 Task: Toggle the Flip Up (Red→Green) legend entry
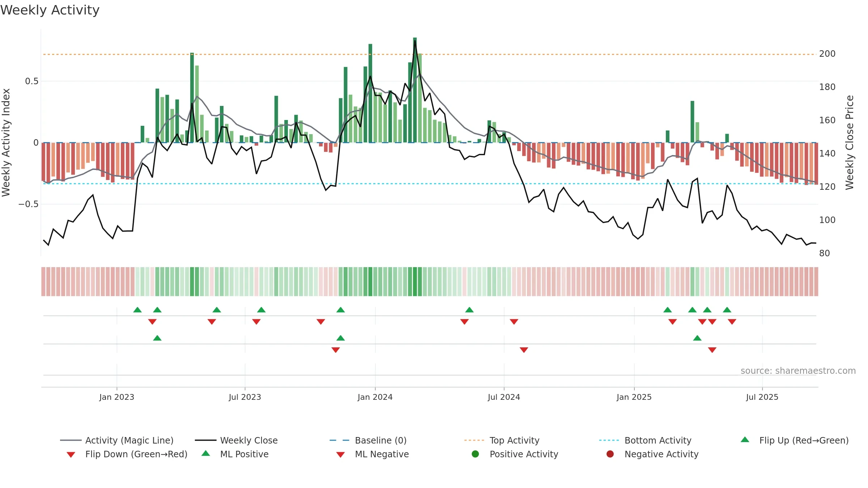point(795,440)
